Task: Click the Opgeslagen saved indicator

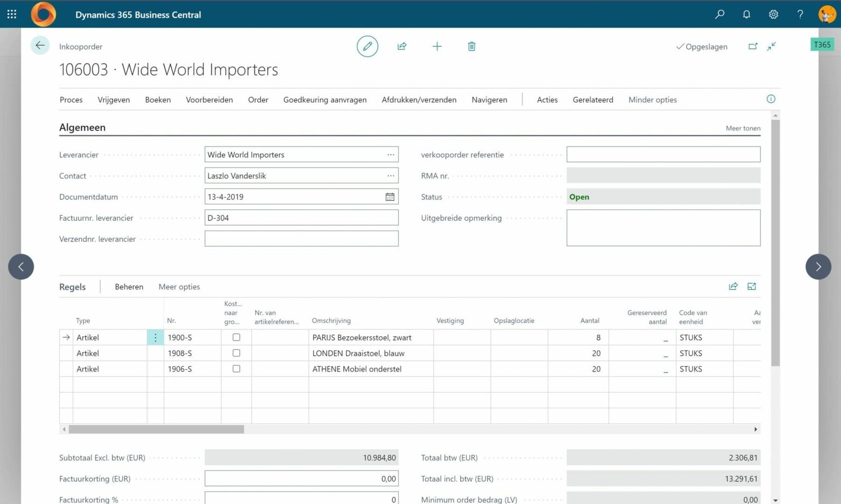Action: (x=701, y=46)
